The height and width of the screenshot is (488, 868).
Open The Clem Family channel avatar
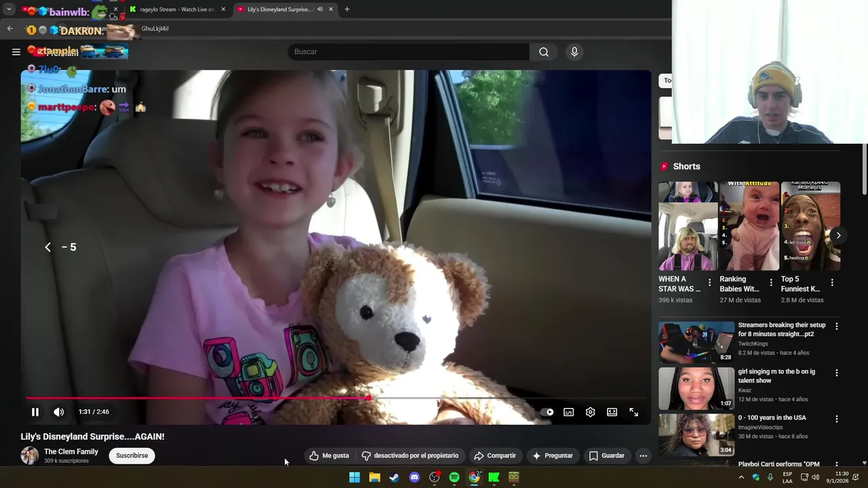[30, 455]
